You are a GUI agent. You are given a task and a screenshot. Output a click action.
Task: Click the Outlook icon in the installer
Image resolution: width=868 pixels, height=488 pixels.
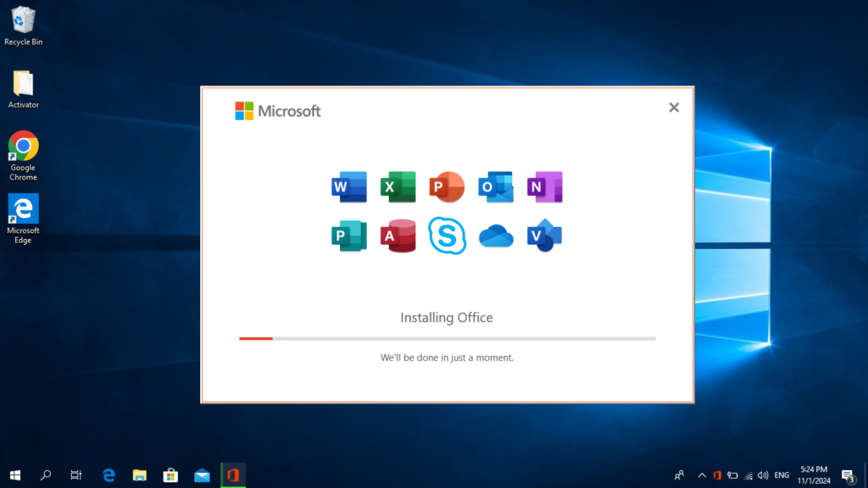(495, 187)
